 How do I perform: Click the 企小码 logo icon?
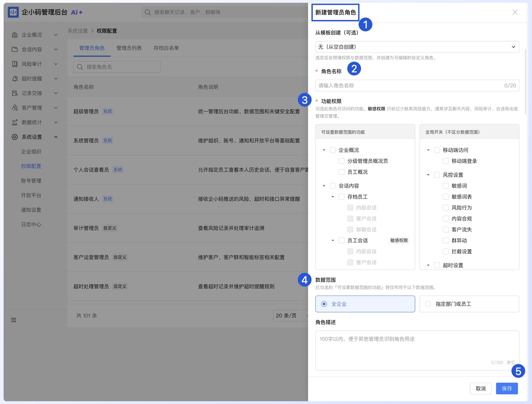13,12
